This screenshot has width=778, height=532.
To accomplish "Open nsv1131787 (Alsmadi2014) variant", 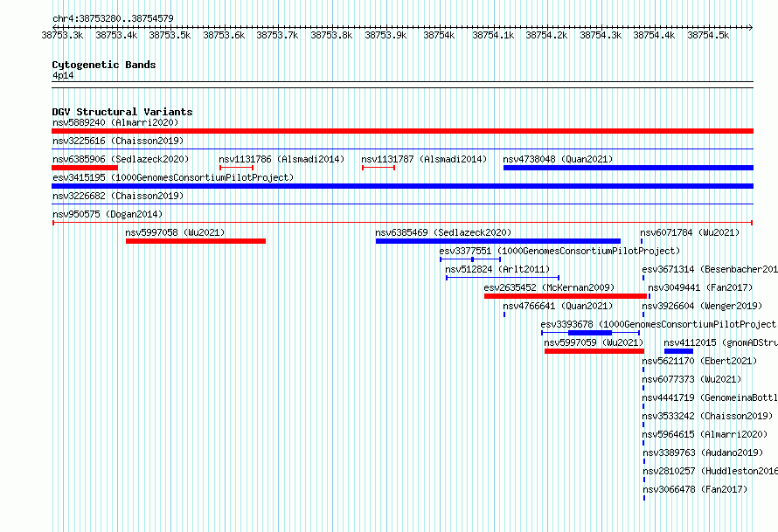I will [424, 159].
